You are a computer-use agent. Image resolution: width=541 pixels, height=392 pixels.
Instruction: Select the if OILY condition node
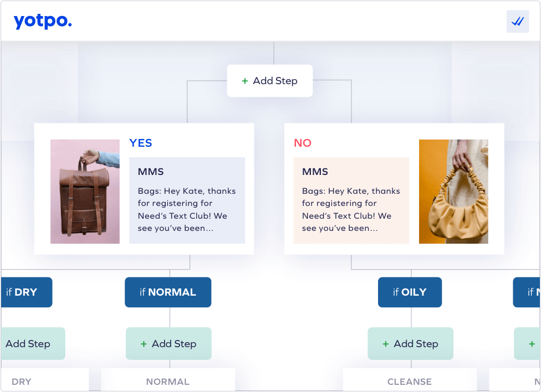pyautogui.click(x=410, y=292)
